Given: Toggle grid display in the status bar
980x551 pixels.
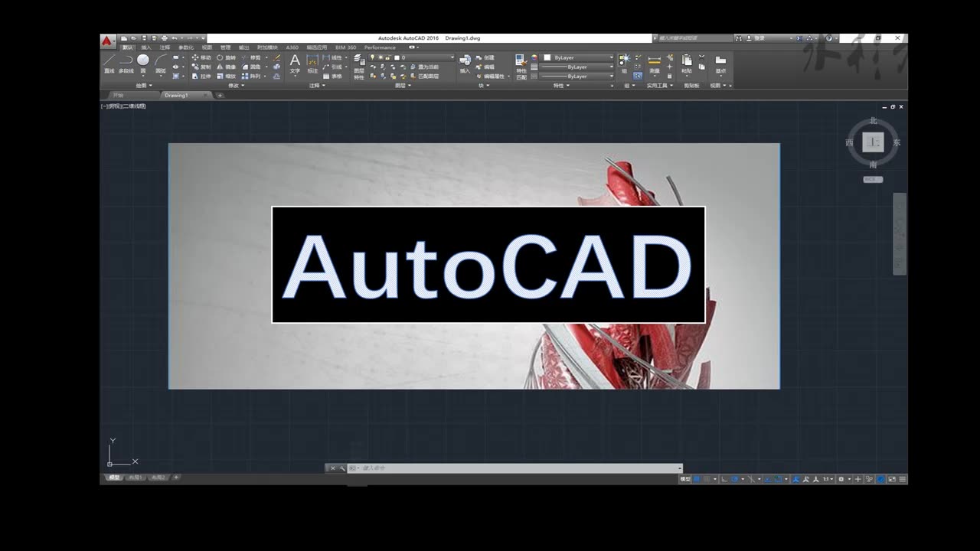Looking at the screenshot, I should [x=697, y=480].
